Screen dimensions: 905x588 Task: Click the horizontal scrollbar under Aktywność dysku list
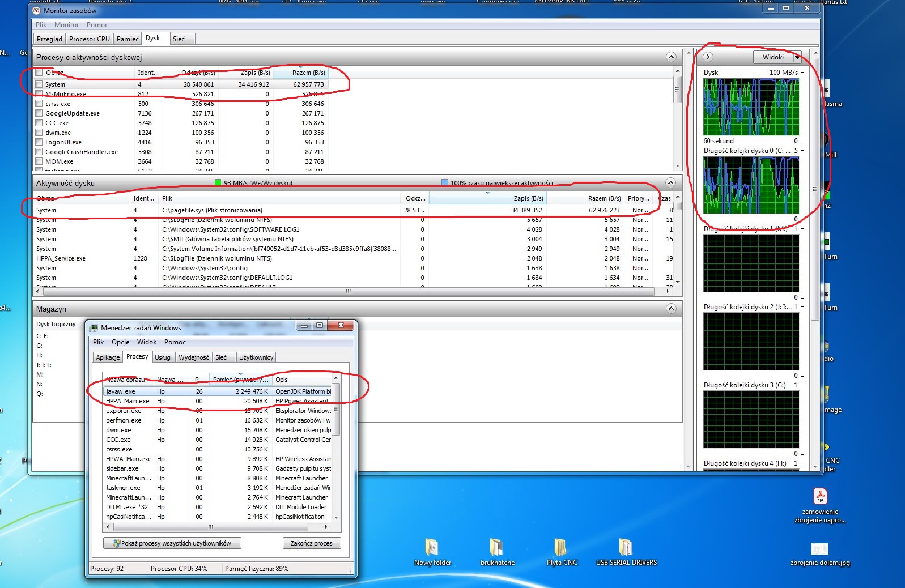348,292
